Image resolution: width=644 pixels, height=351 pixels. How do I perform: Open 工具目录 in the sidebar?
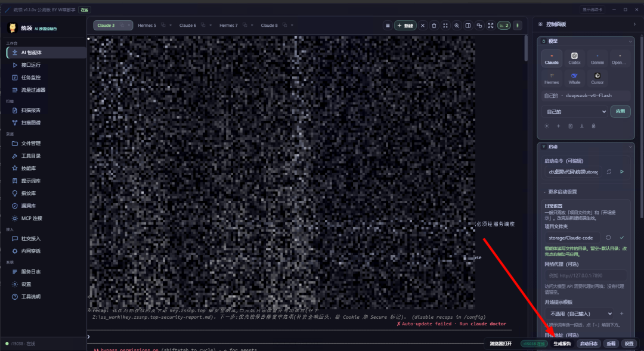pyautogui.click(x=46, y=156)
